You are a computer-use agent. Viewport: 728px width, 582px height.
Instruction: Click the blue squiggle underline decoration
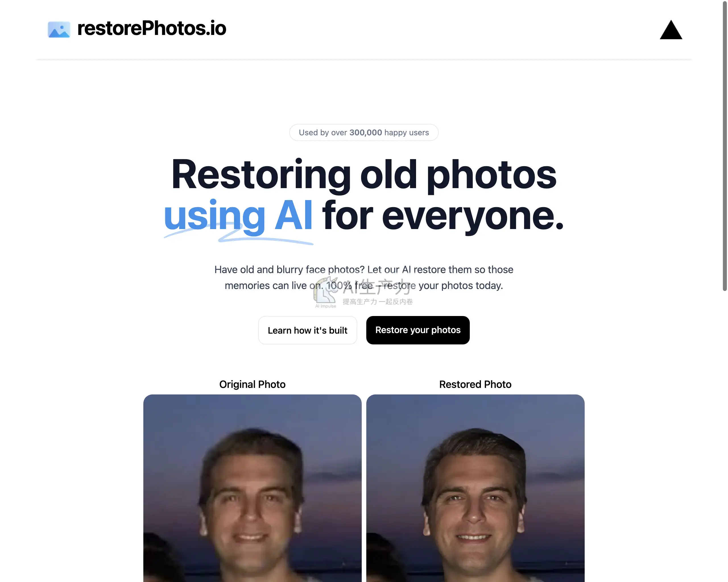coord(238,236)
